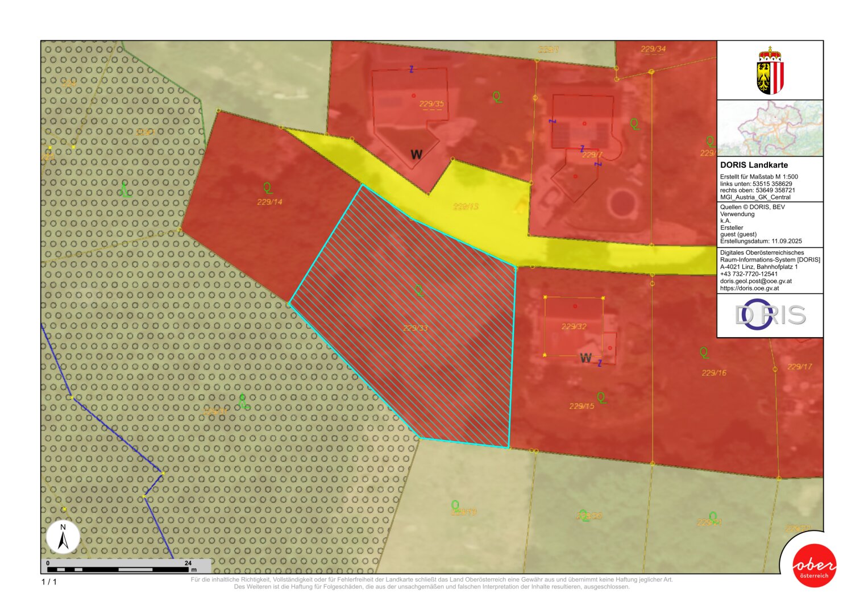Screen dimensions: 868x614
Task: Select parcel label 229/33
Action: pyautogui.click(x=415, y=328)
